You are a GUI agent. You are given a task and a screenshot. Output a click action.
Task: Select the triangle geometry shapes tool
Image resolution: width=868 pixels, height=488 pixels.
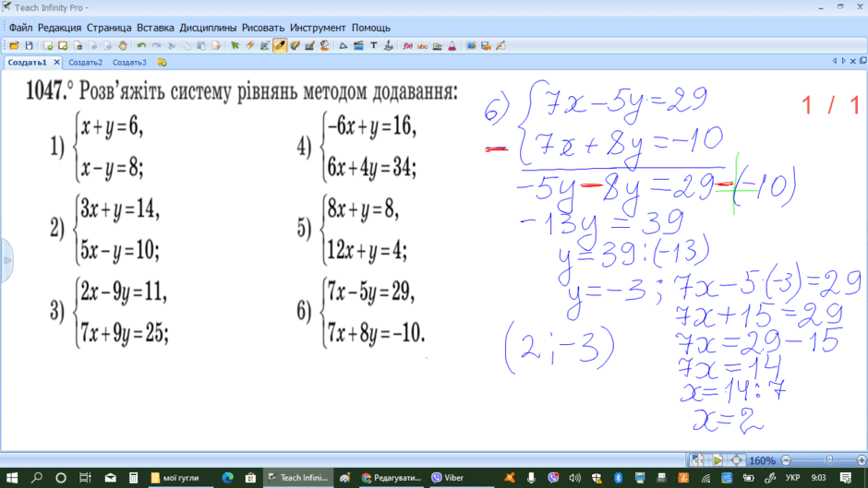[x=344, y=46]
